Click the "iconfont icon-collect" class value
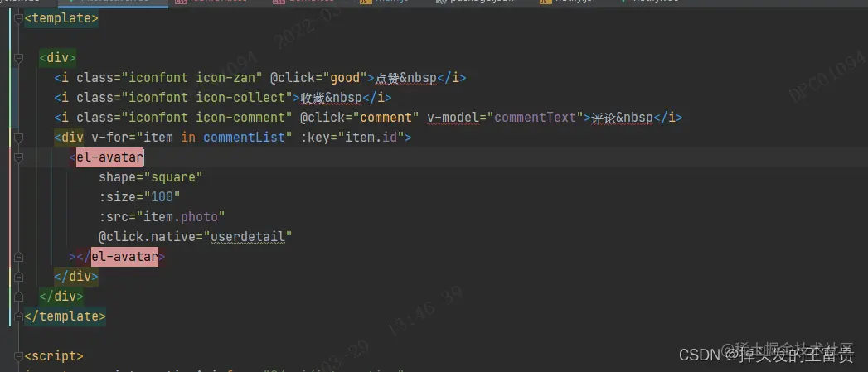This screenshot has width=868, height=372. (206, 98)
